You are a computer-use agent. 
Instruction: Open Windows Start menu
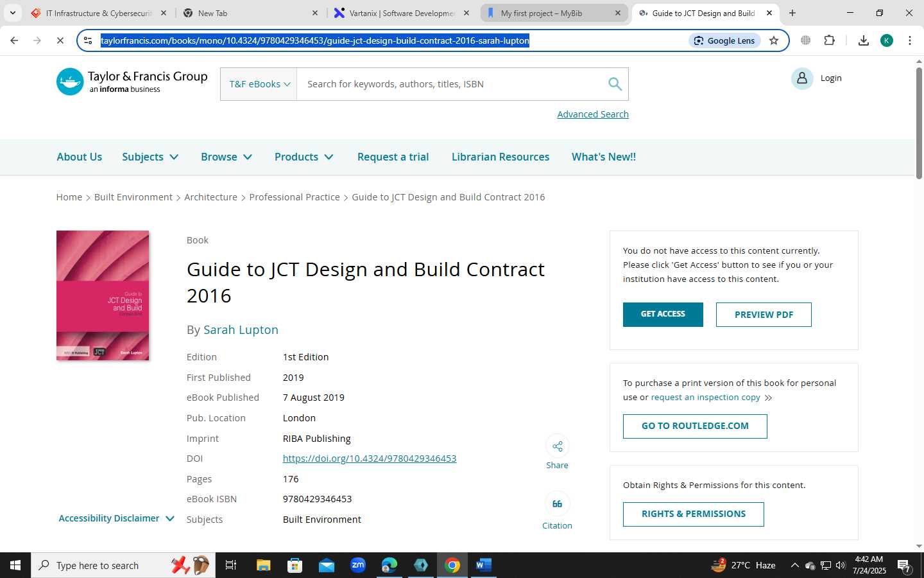point(15,565)
